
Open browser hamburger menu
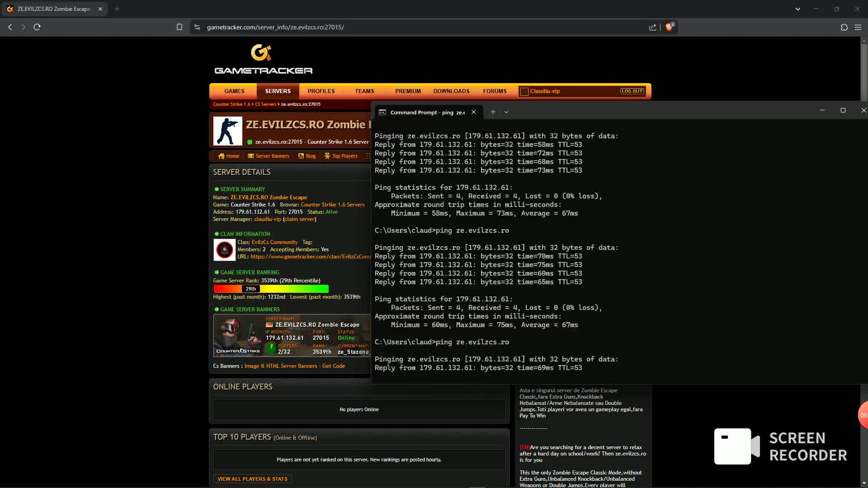pyautogui.click(x=858, y=27)
